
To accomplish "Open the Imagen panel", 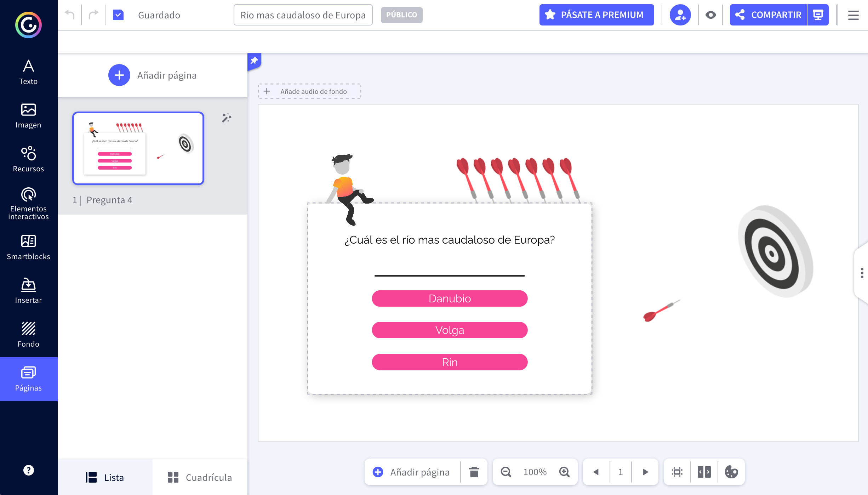I will [x=28, y=116].
